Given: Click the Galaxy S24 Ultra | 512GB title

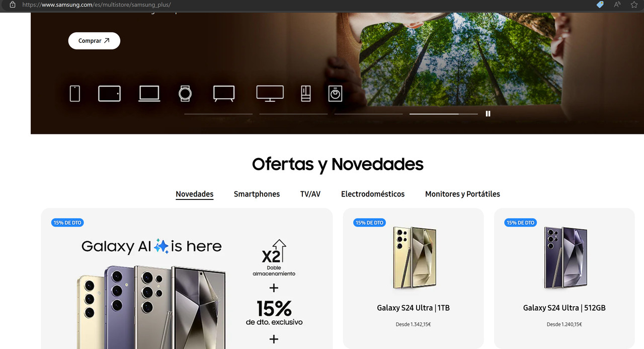Looking at the screenshot, I should coord(565,308).
